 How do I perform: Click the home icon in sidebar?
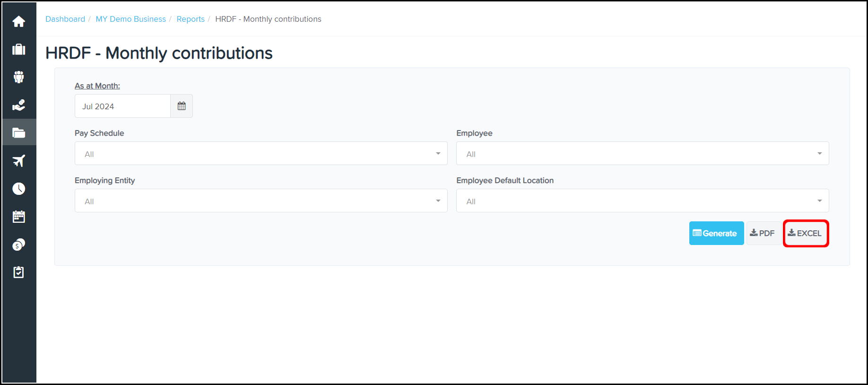(x=19, y=22)
